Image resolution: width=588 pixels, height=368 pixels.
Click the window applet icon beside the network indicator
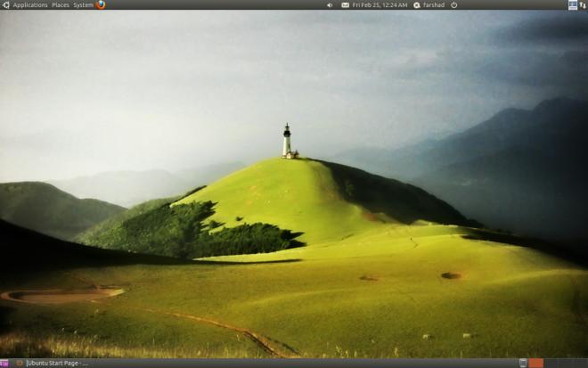[x=573, y=4]
